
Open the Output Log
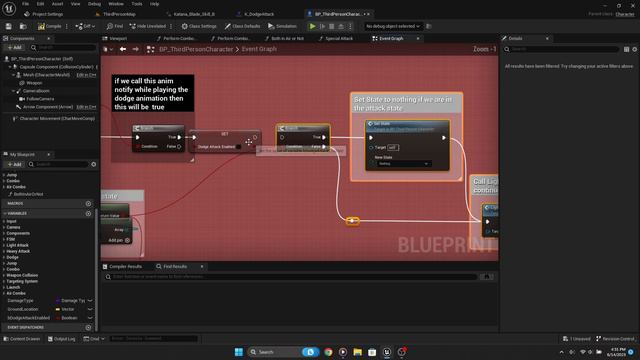(61, 339)
